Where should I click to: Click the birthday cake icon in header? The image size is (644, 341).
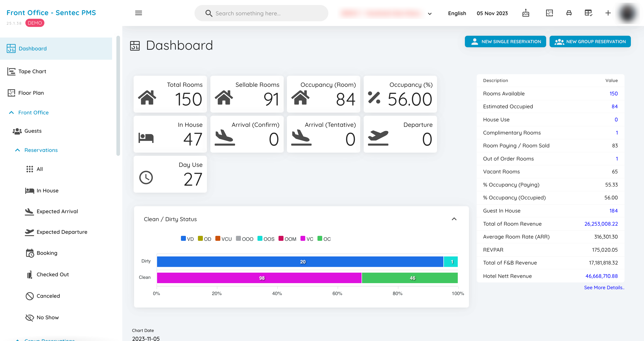(526, 13)
